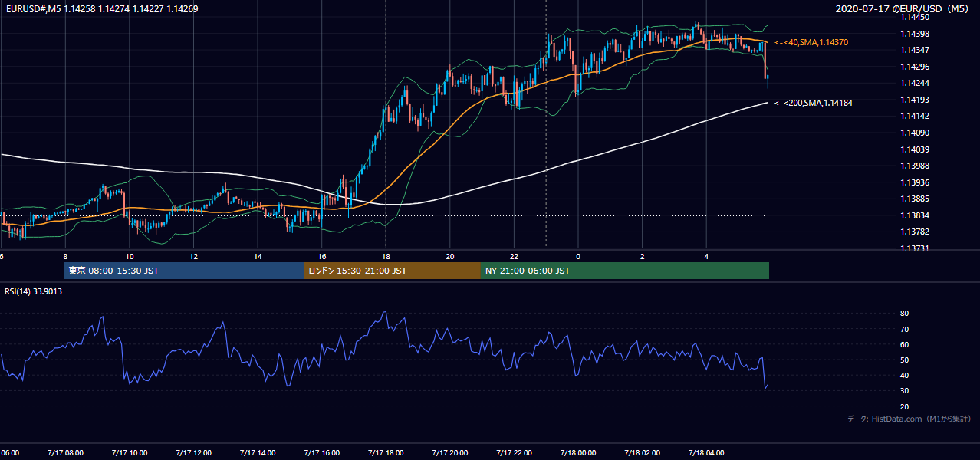Click RSI scale value 60

click(x=905, y=344)
